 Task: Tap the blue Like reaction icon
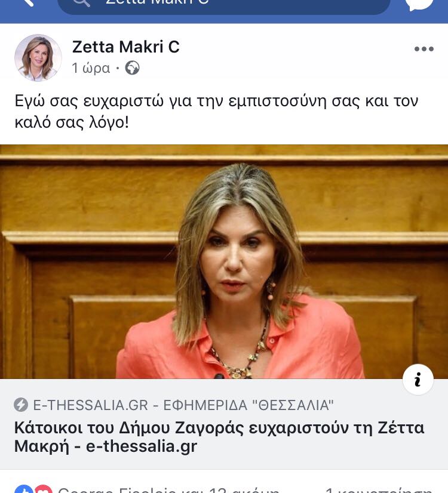(24, 490)
